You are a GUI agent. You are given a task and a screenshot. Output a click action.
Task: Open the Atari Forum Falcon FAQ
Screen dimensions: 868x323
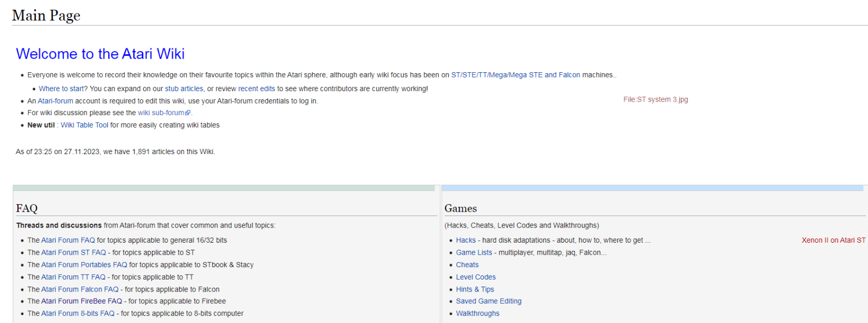point(80,289)
